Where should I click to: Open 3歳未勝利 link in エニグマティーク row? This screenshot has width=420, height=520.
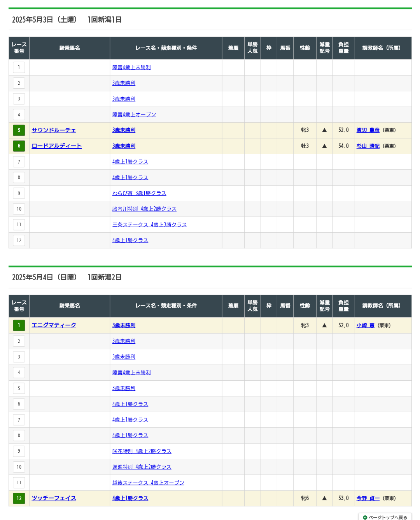point(124,325)
